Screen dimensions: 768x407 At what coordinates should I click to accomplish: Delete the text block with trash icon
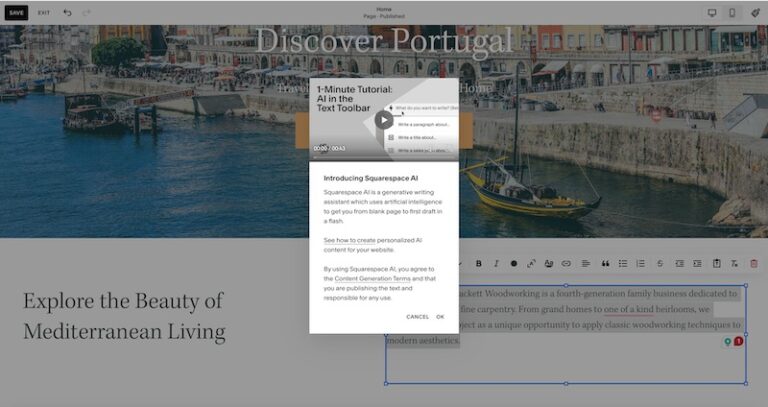click(x=754, y=264)
